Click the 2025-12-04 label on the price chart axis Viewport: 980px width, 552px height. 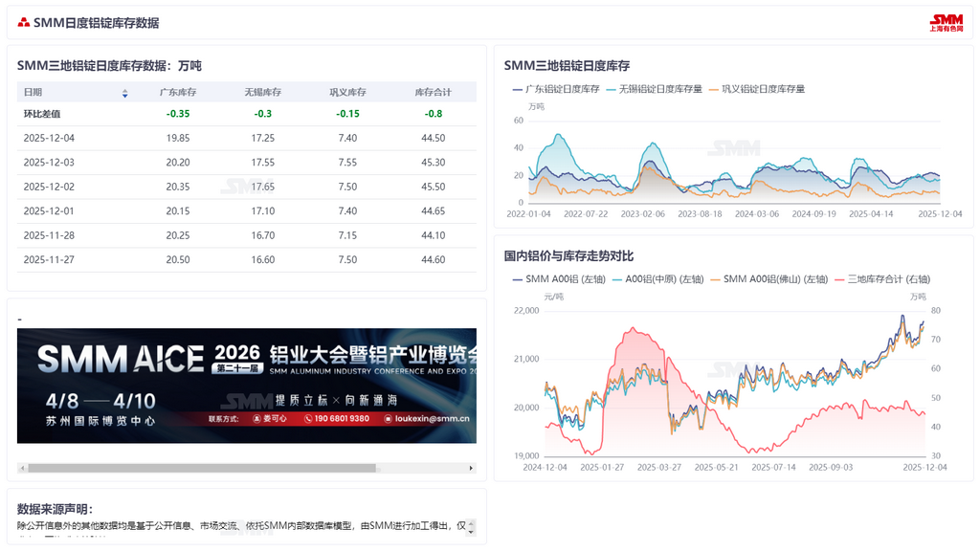click(x=924, y=468)
